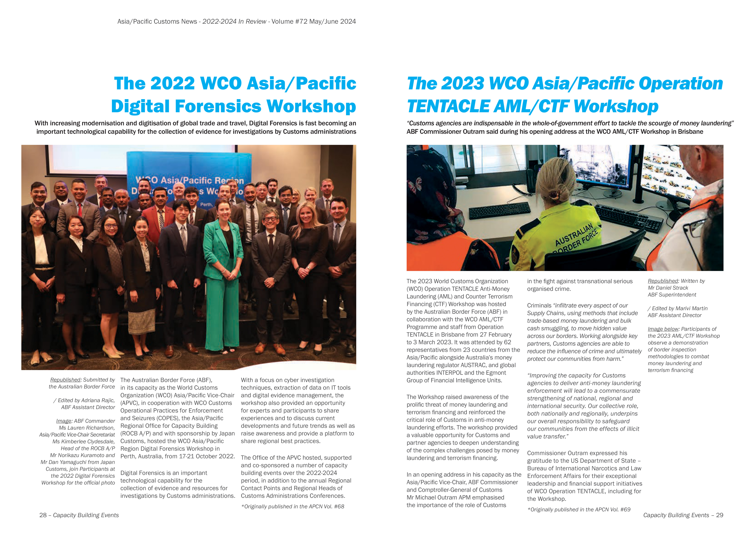
Task: Click "/ Edited by Adriana Rajic," credit
Action: click(84, 400)
